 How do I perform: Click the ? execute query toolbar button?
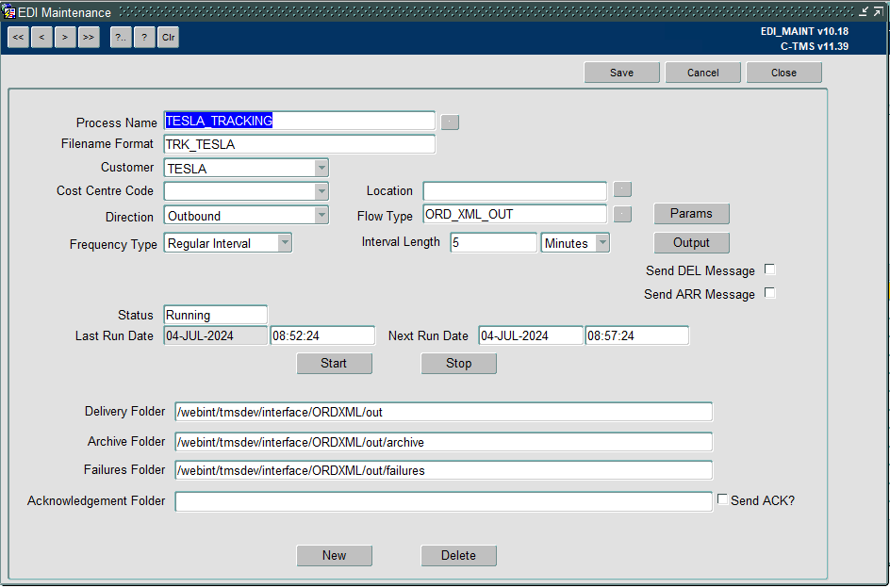tap(145, 38)
